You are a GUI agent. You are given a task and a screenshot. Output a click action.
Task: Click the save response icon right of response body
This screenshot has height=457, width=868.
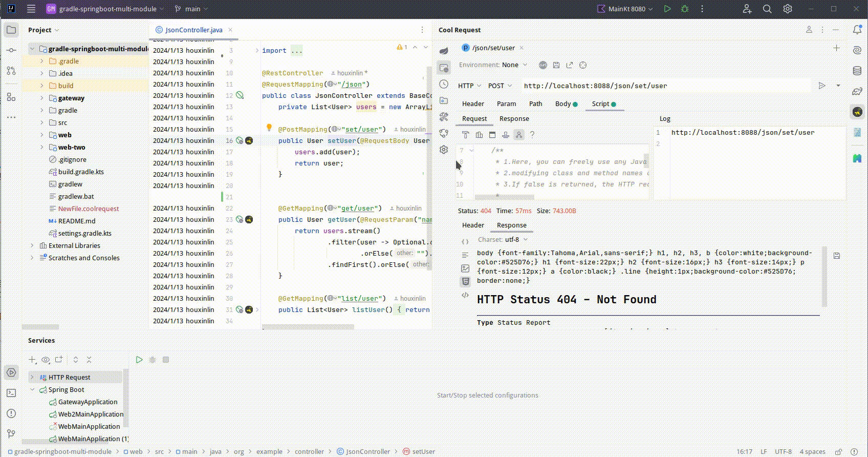pyautogui.click(x=837, y=256)
